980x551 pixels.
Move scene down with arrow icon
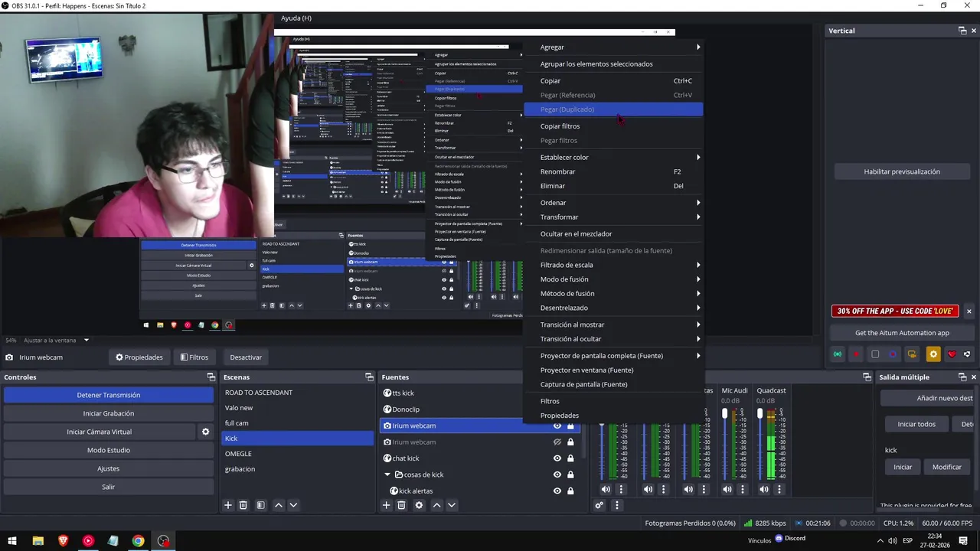tap(293, 505)
